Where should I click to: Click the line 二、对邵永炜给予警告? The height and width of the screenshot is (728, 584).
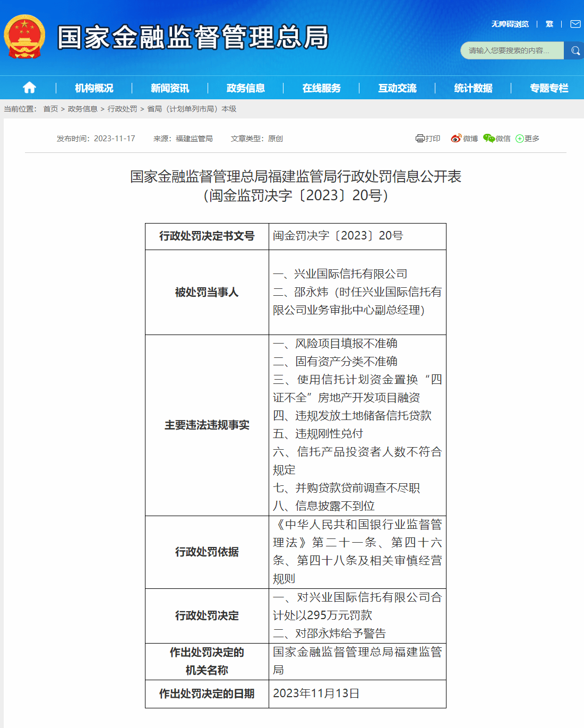coord(329,633)
